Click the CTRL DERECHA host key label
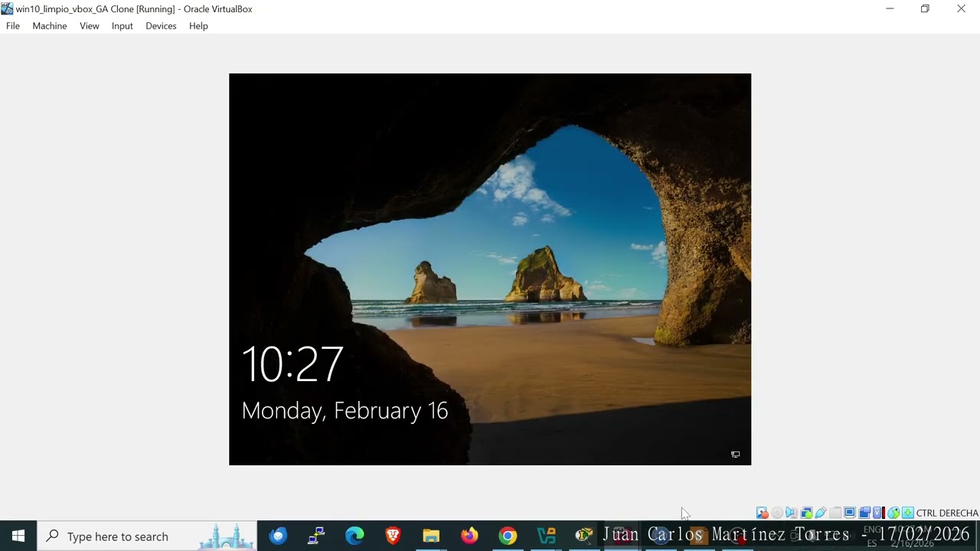 947,513
